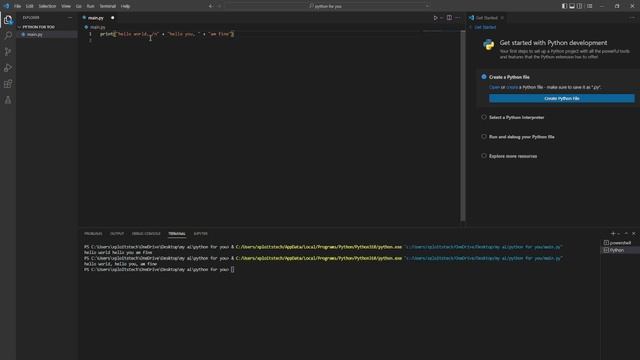
Task: Open editor More Actions ellipsis menu
Action: pyautogui.click(x=458, y=18)
